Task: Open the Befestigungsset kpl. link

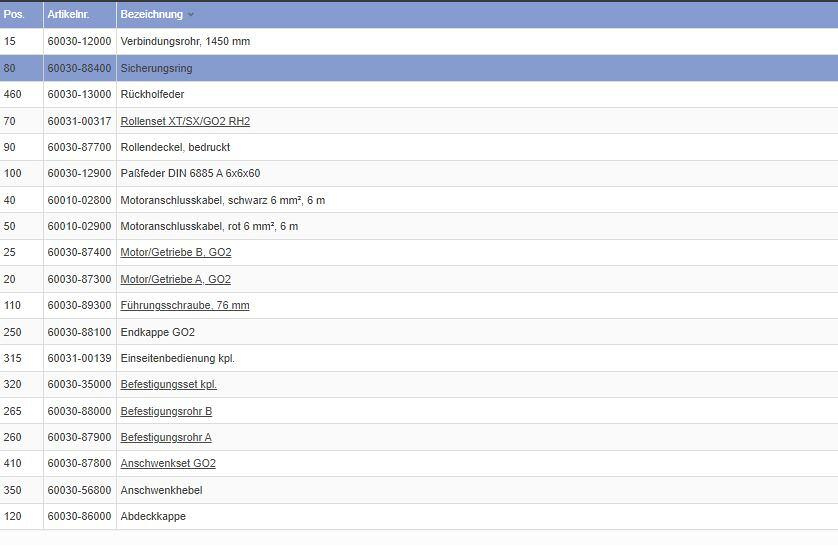Action: coord(168,384)
